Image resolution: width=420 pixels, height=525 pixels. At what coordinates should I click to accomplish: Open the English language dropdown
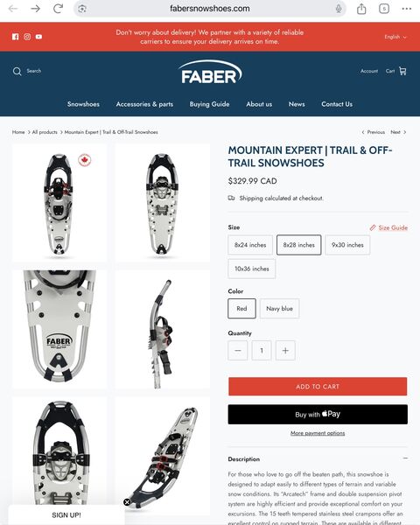click(x=395, y=37)
